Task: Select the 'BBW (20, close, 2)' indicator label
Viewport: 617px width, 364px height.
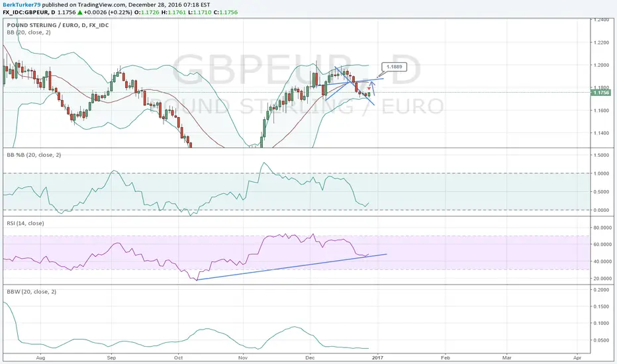Action: 32,292
